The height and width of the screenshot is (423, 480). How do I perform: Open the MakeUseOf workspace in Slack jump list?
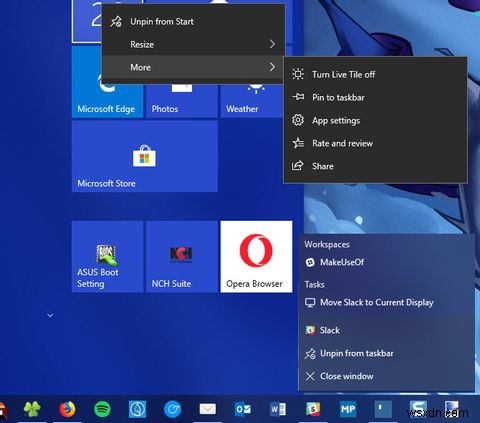(x=387, y=262)
